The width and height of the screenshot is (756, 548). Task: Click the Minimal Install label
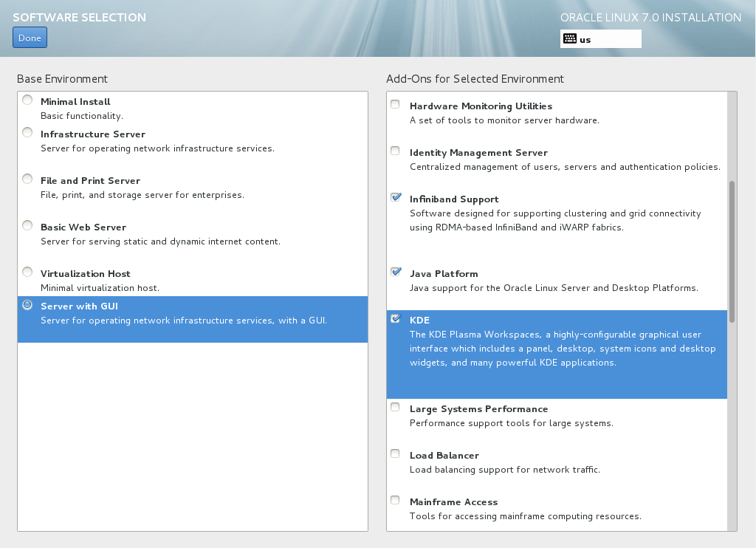[x=75, y=102]
